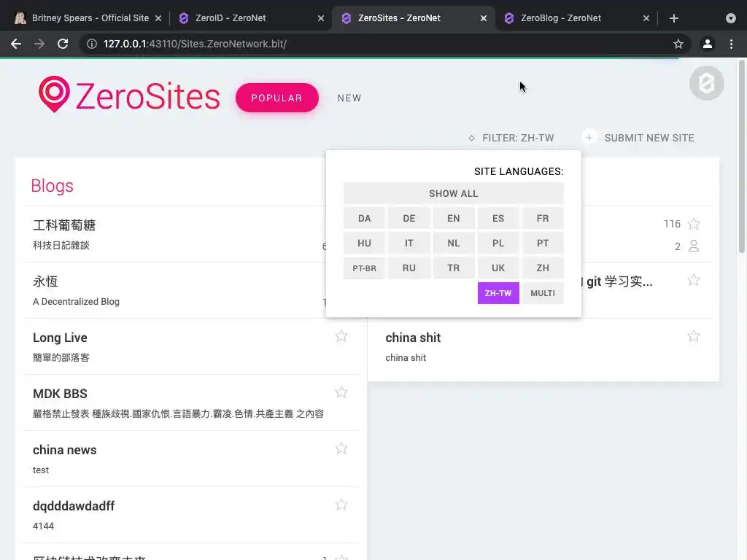747x560 pixels.
Task: Open the china shit site link
Action: (413, 338)
